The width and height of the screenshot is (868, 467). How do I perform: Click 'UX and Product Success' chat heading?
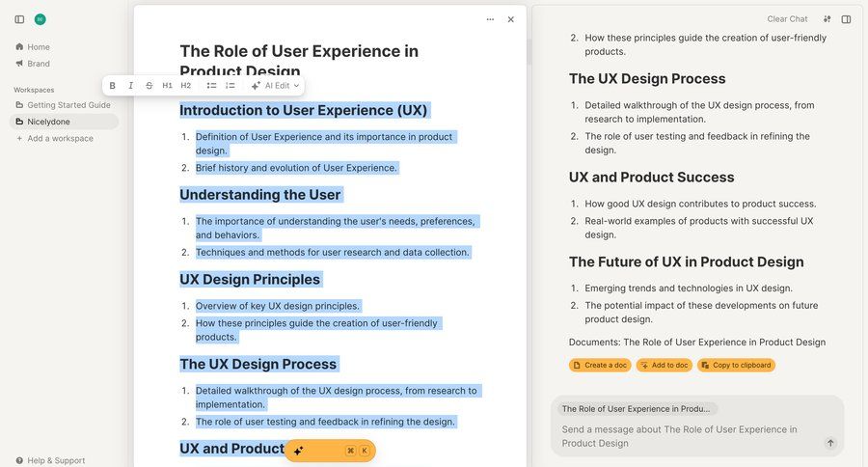point(652,178)
